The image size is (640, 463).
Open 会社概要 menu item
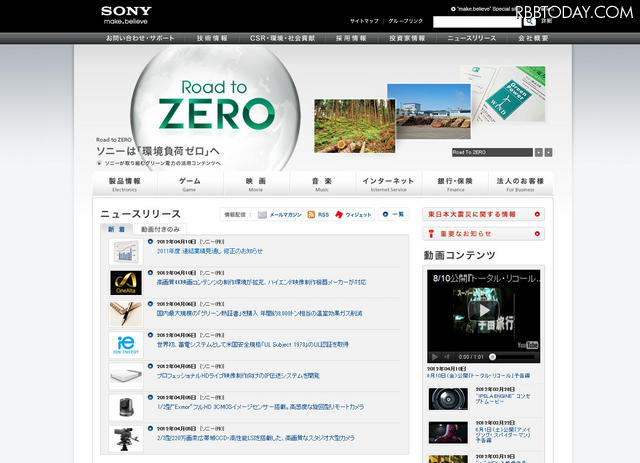tap(533, 38)
